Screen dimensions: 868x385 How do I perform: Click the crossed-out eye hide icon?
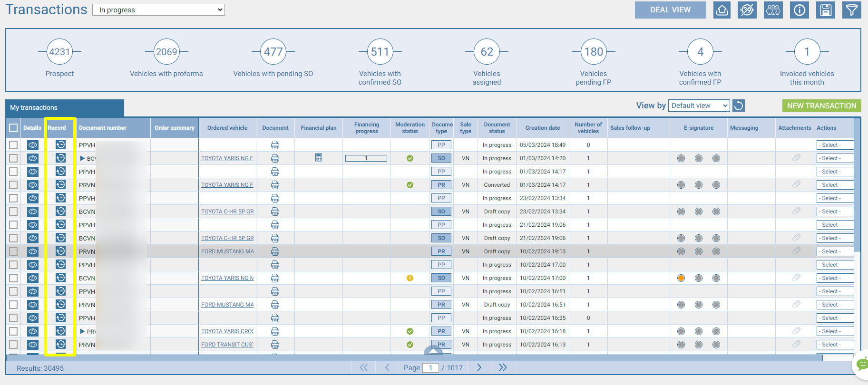coord(747,10)
